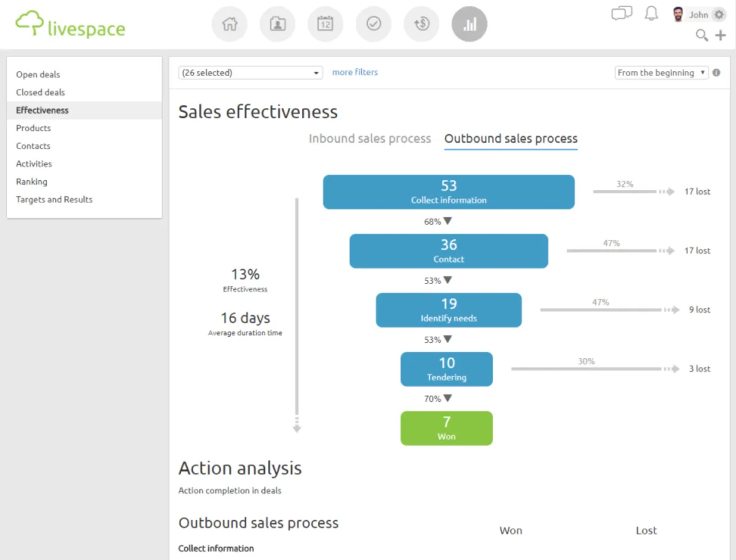Switch to Inbound sales process tab
The image size is (736, 560).
point(370,139)
